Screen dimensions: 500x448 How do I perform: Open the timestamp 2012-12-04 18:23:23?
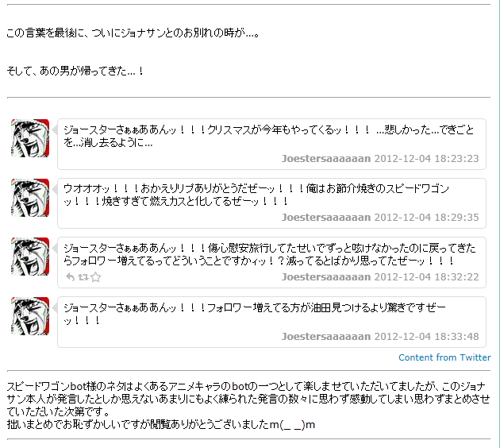click(x=427, y=159)
